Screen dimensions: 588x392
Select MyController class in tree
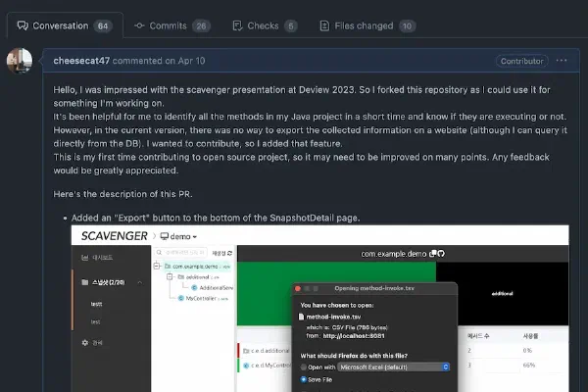(x=203, y=298)
